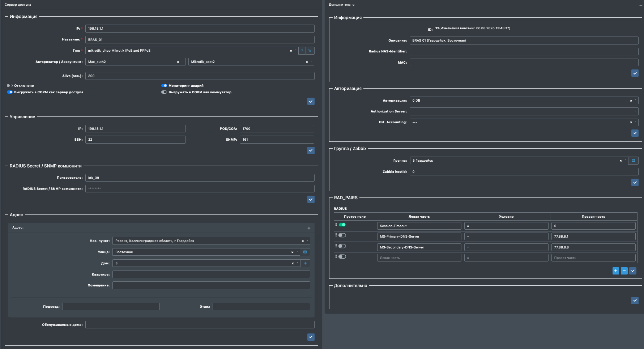Click the Zabbix hostid field
The width and height of the screenshot is (644, 349).
coord(524,172)
